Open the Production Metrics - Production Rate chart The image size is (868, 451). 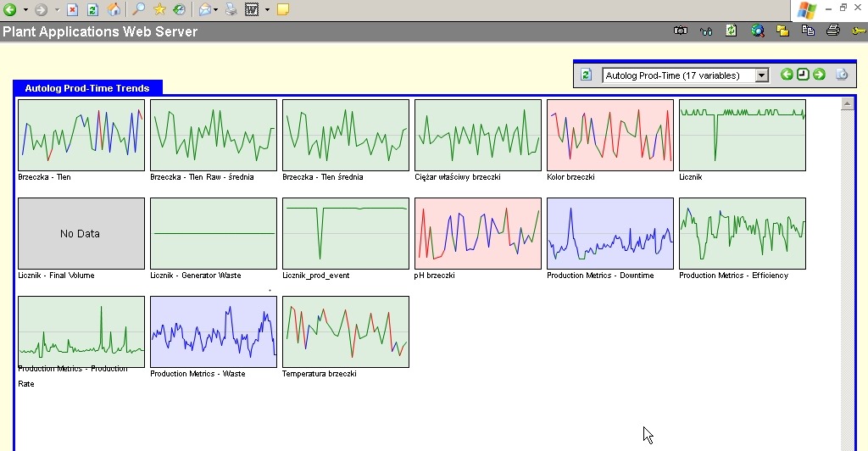point(81,332)
